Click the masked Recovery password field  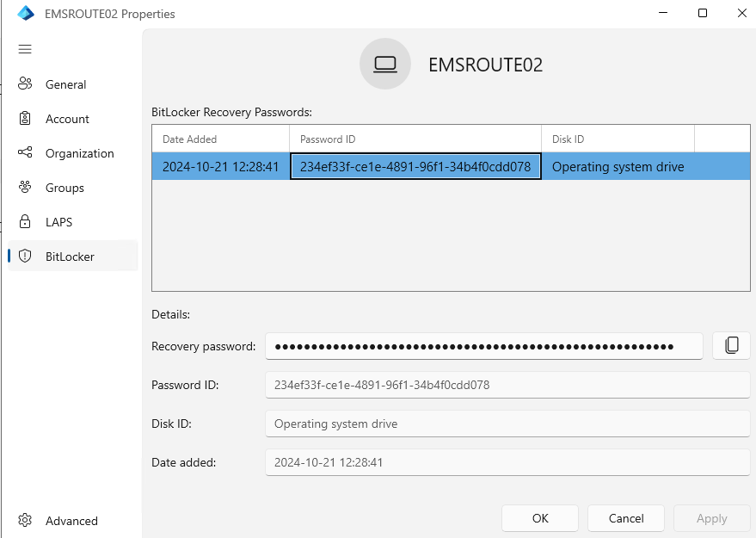click(x=483, y=346)
